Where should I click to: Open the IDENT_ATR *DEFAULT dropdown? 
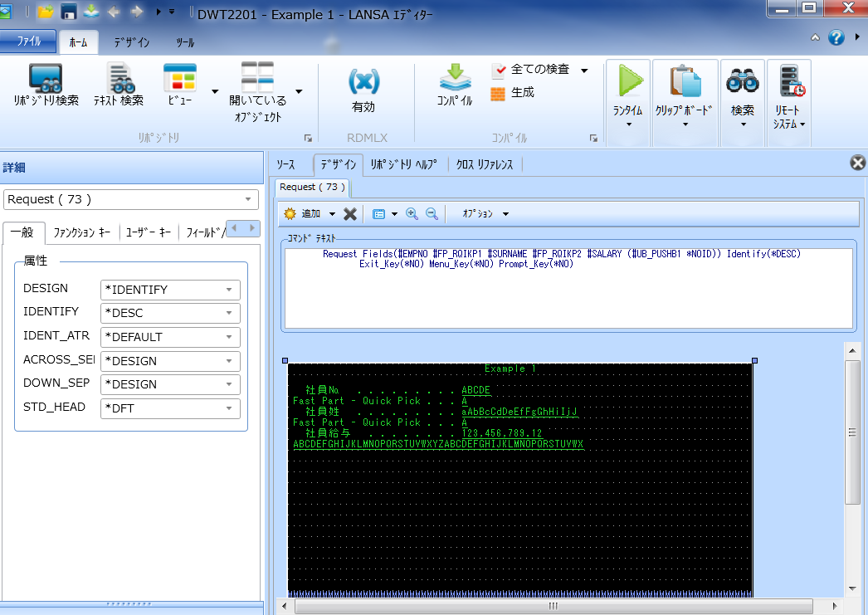[x=170, y=337]
